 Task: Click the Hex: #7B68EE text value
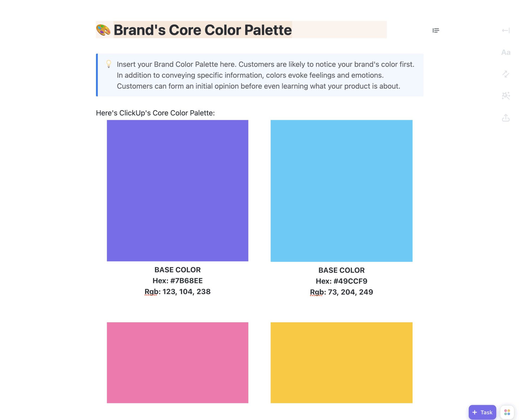(177, 280)
